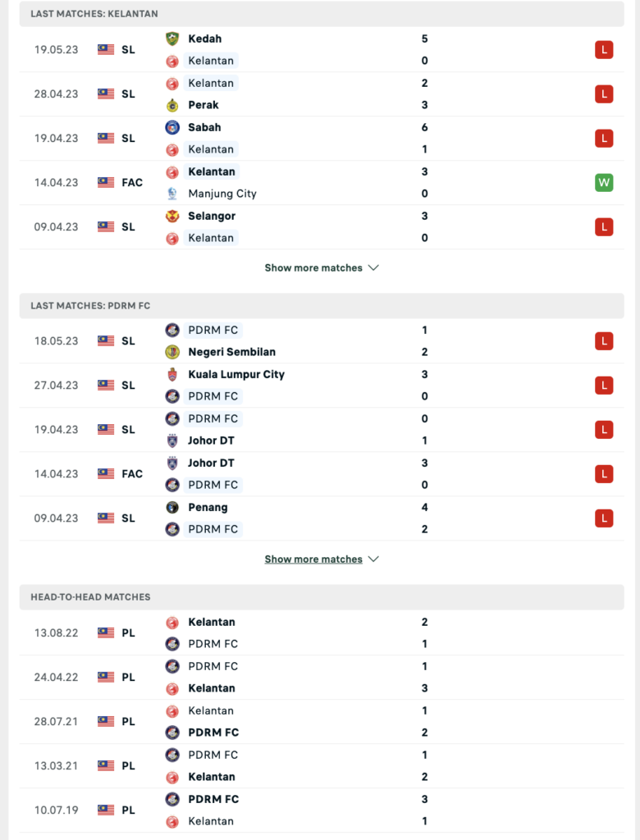Click the L badge for Kedah match
Viewport: 640px width, 840px height.
click(x=604, y=50)
